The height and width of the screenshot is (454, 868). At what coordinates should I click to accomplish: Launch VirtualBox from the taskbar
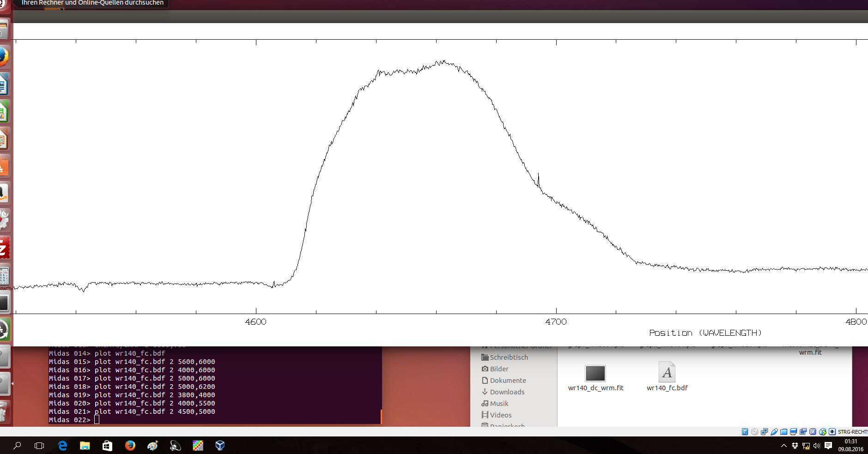tap(220, 445)
